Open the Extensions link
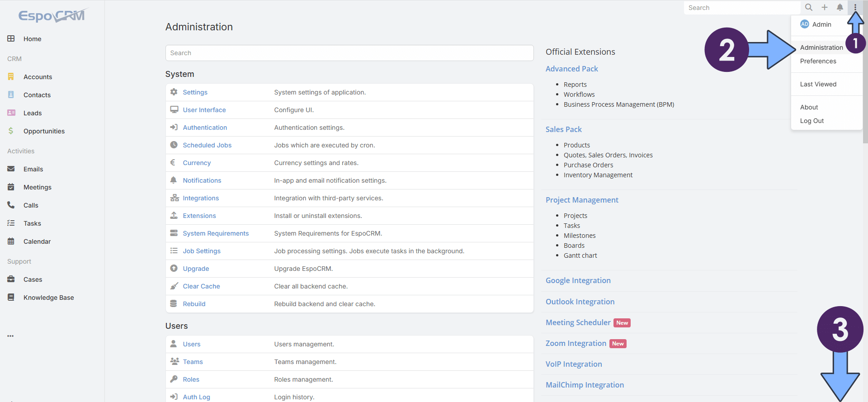Viewport: 868px width, 402px height. click(199, 216)
